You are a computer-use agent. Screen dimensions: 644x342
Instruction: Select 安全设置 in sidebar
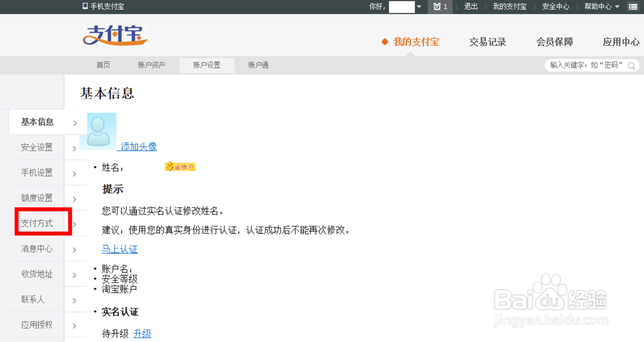click(37, 147)
